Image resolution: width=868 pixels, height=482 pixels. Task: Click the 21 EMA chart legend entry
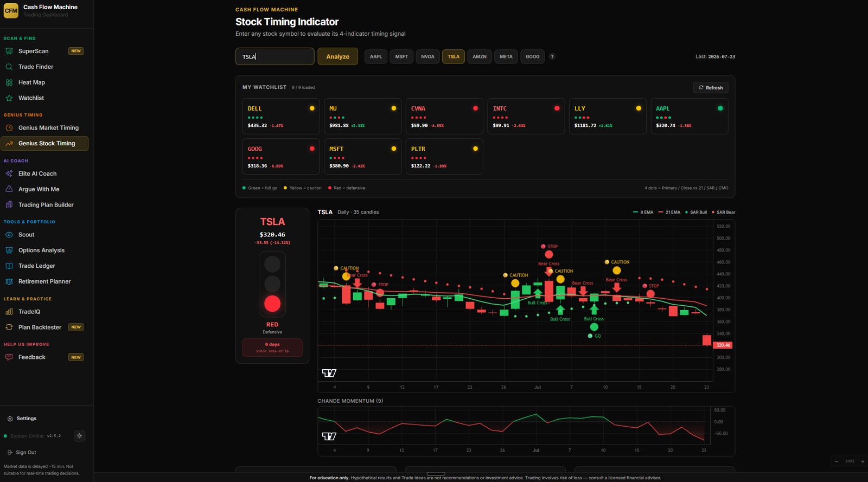pyautogui.click(x=669, y=213)
